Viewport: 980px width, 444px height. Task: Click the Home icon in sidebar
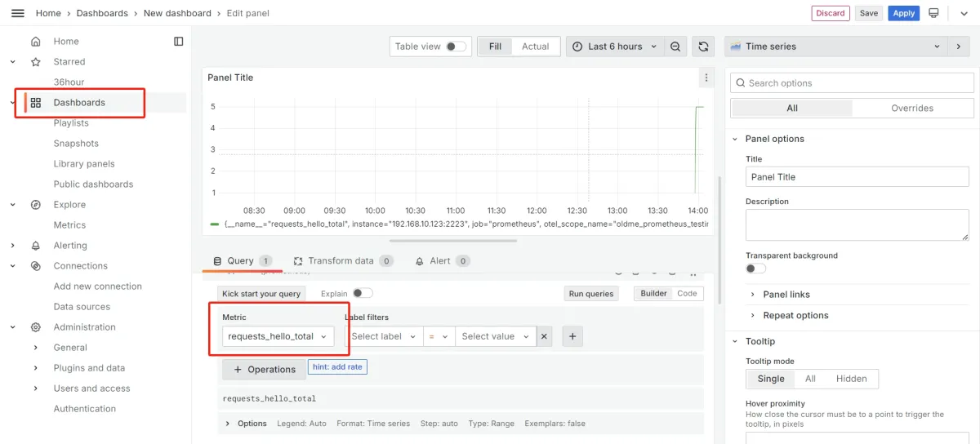[35, 42]
